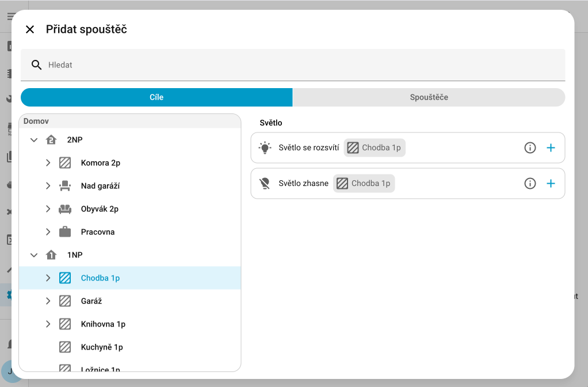Add the Světlo zhasne trigger

point(551,184)
